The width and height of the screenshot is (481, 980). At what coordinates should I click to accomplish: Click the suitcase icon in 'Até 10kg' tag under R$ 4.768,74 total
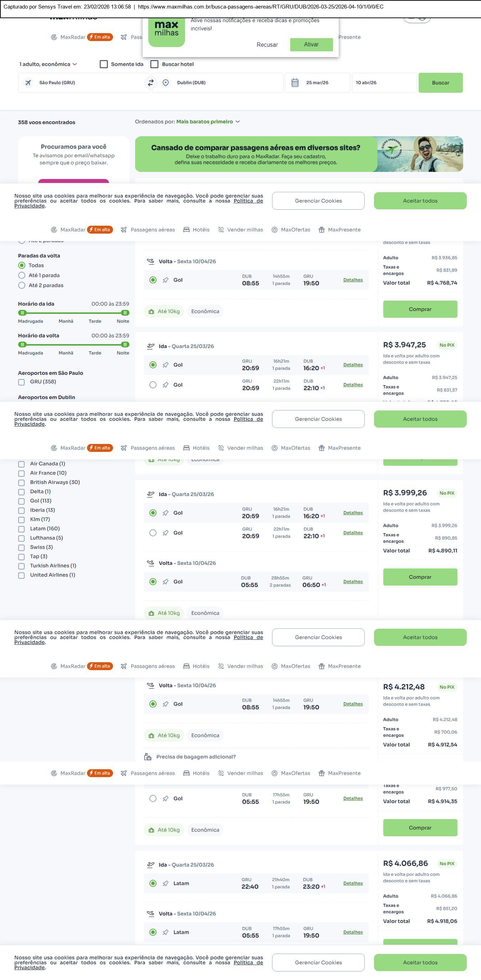151,312
